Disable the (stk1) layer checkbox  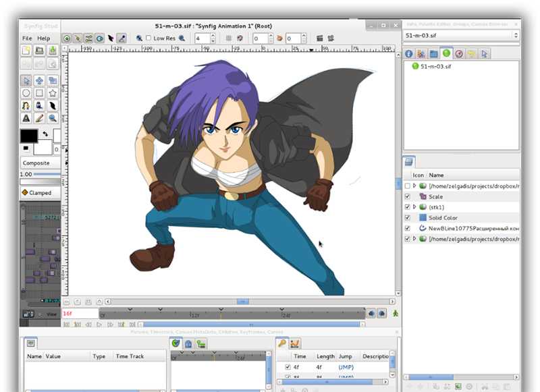[408, 207]
